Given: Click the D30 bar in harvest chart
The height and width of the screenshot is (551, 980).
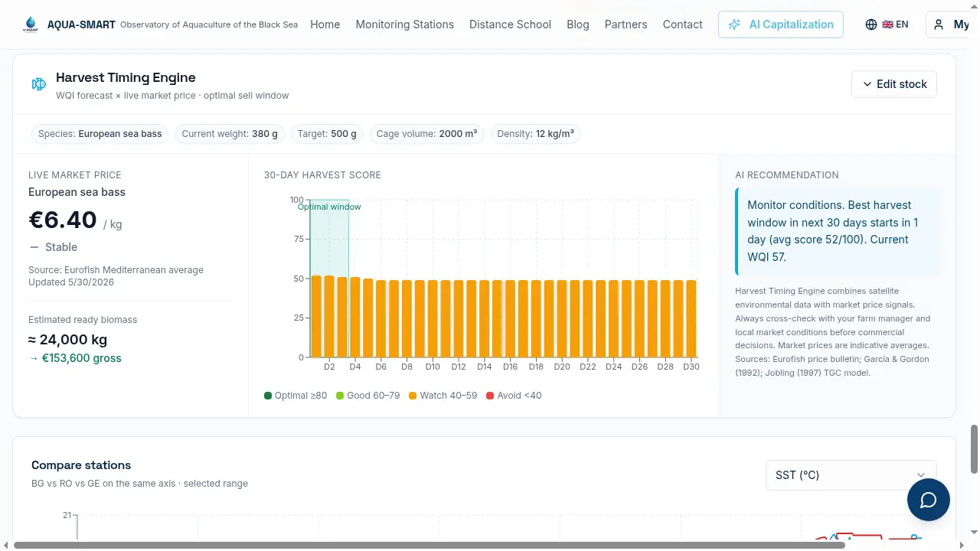Looking at the screenshot, I should coord(691,318).
